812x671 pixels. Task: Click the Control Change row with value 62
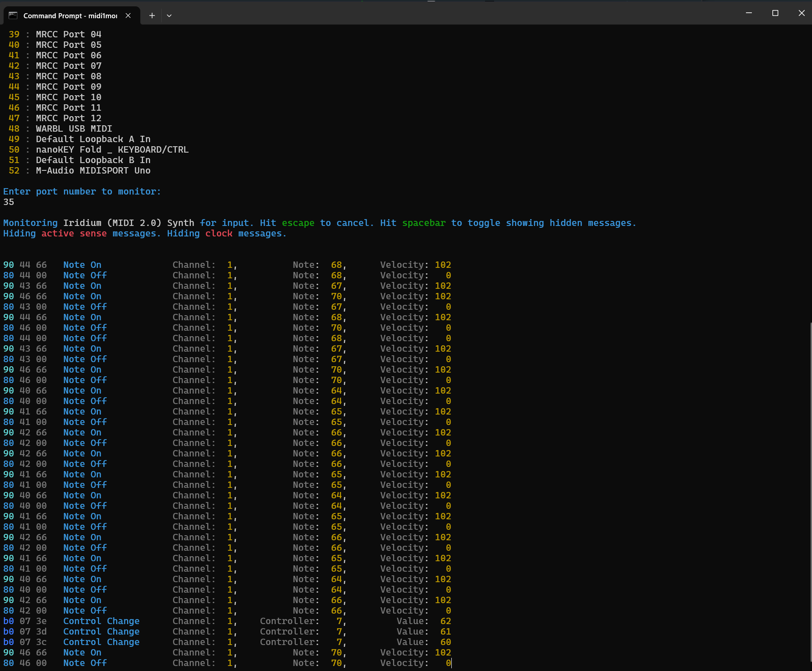(x=101, y=621)
